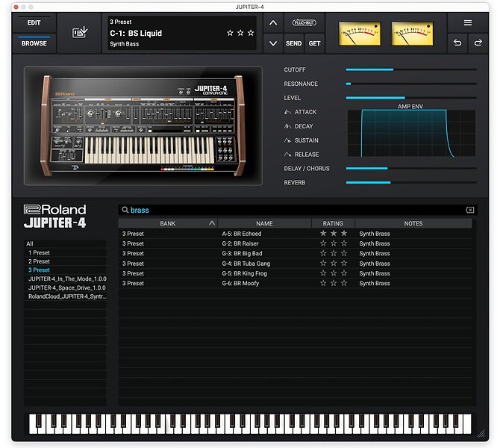Click the right VU meter

tap(412, 34)
